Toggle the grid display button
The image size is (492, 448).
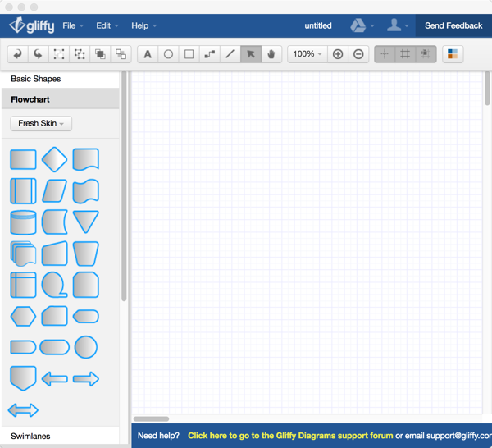(x=405, y=54)
